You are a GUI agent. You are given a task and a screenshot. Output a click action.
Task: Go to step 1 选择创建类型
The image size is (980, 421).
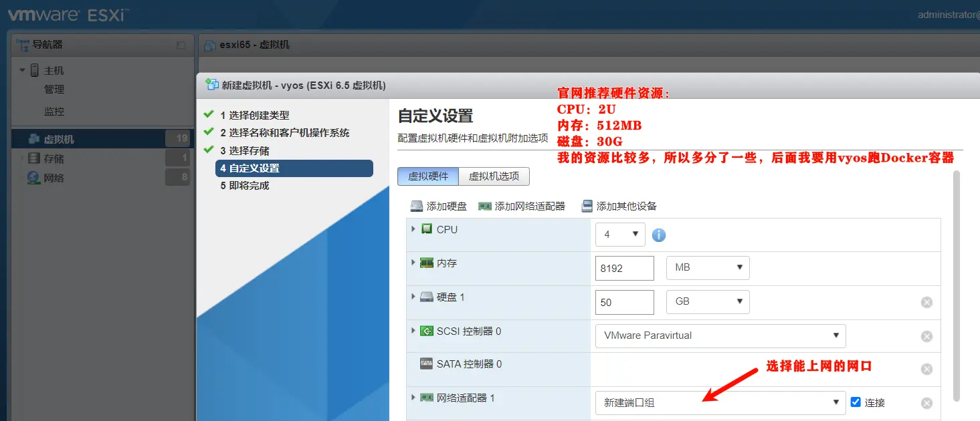click(255, 115)
